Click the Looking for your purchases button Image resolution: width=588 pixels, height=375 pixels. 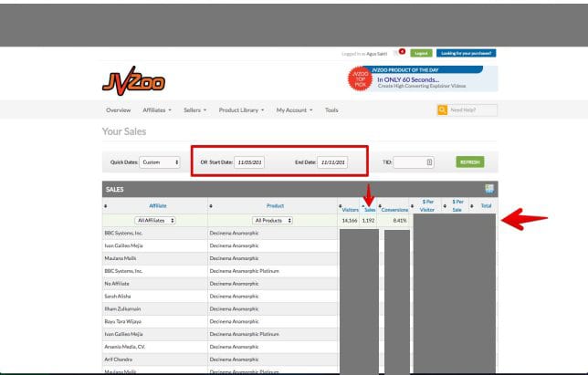466,53
